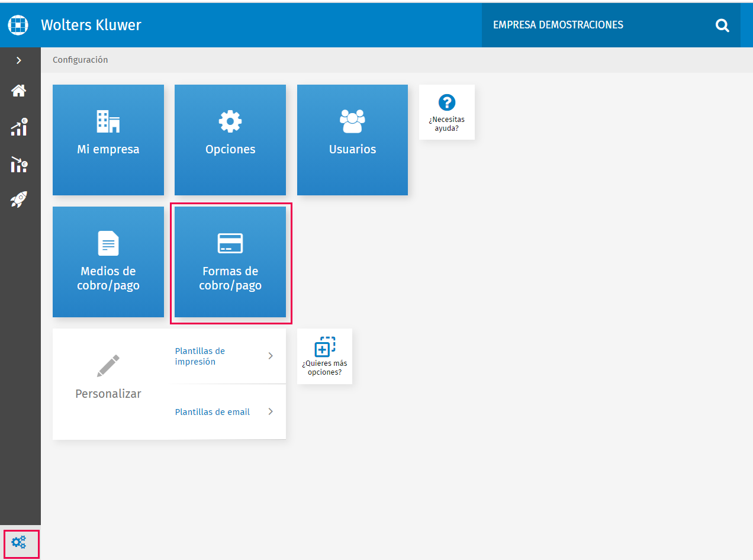The width and height of the screenshot is (753, 560).
Task: Click the ¿Necesitas ayuda? help card
Action: (x=447, y=112)
